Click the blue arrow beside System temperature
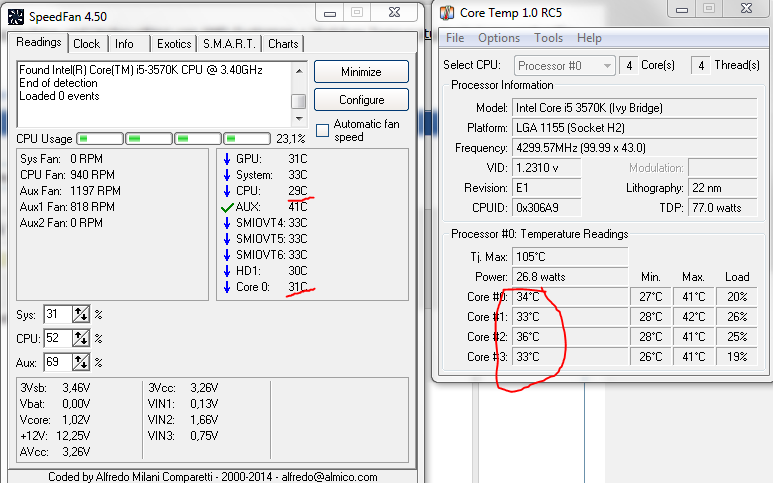This screenshot has height=483, width=773. (x=227, y=175)
